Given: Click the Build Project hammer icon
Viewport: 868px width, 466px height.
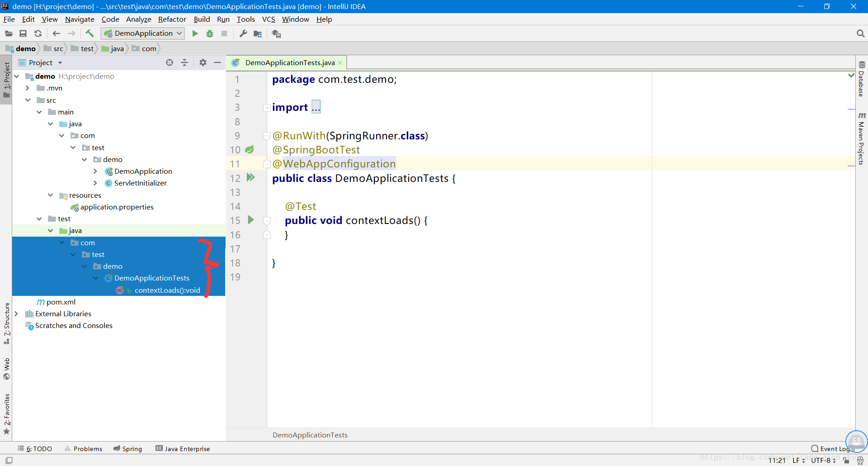Looking at the screenshot, I should pos(90,33).
